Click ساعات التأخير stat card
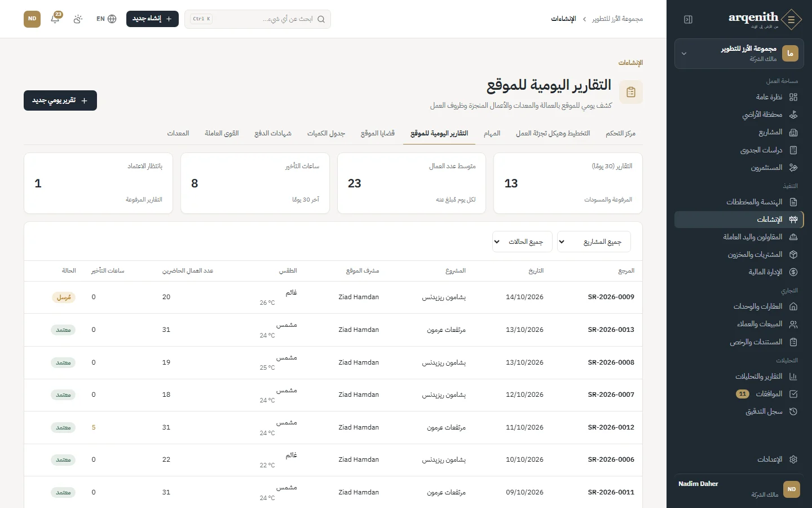The image size is (812, 508). coord(255,183)
